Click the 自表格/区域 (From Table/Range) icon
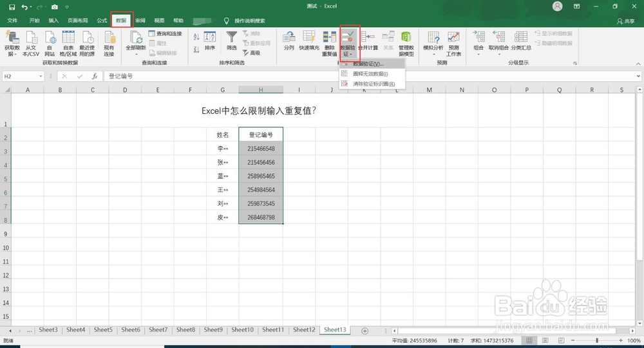 tap(68, 43)
